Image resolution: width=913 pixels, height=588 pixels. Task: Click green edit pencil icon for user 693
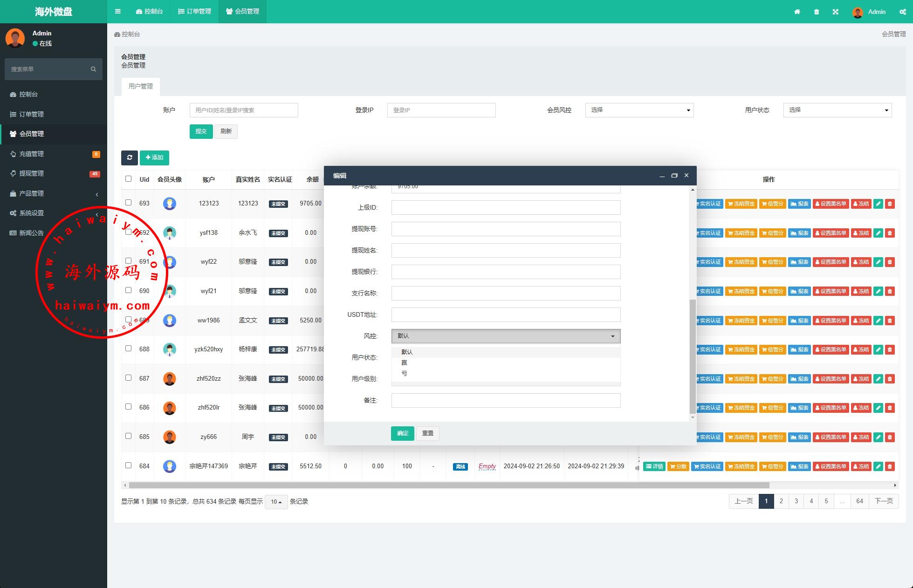point(878,204)
